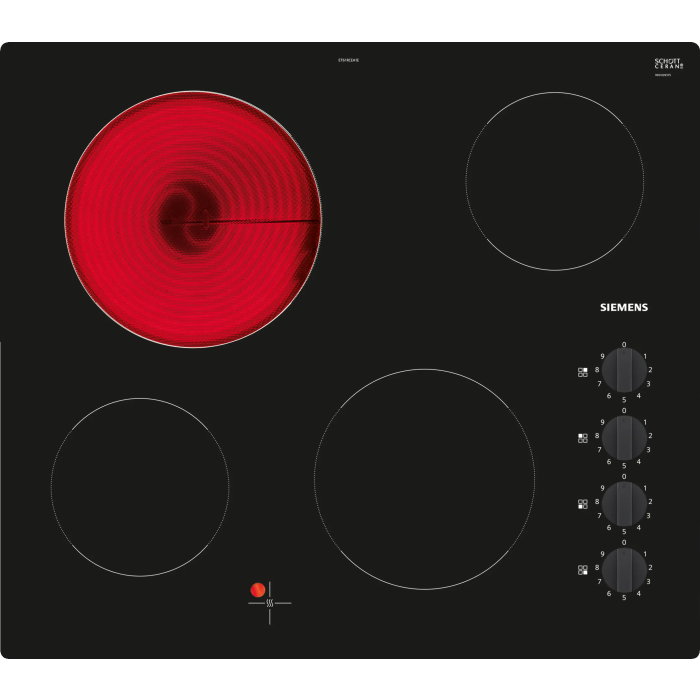Click the 0 mark above top knob
Screen dimensions: 700x700
pos(624,345)
